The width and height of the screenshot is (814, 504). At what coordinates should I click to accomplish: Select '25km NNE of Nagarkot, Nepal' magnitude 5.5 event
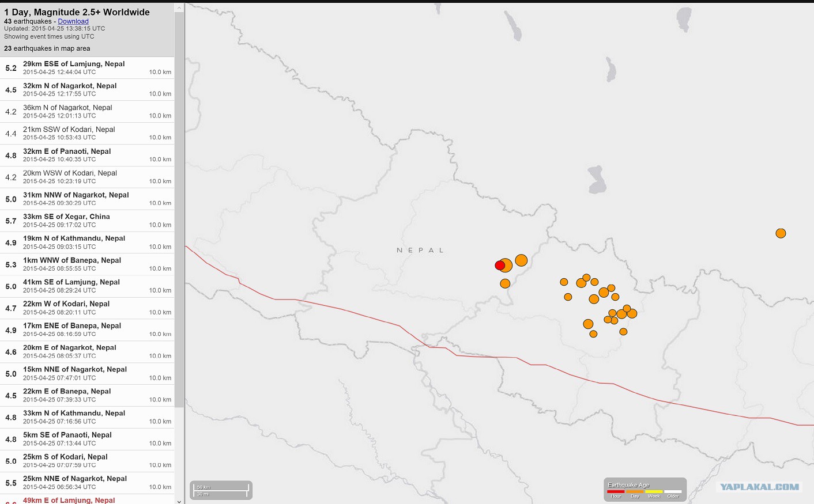[x=87, y=483]
